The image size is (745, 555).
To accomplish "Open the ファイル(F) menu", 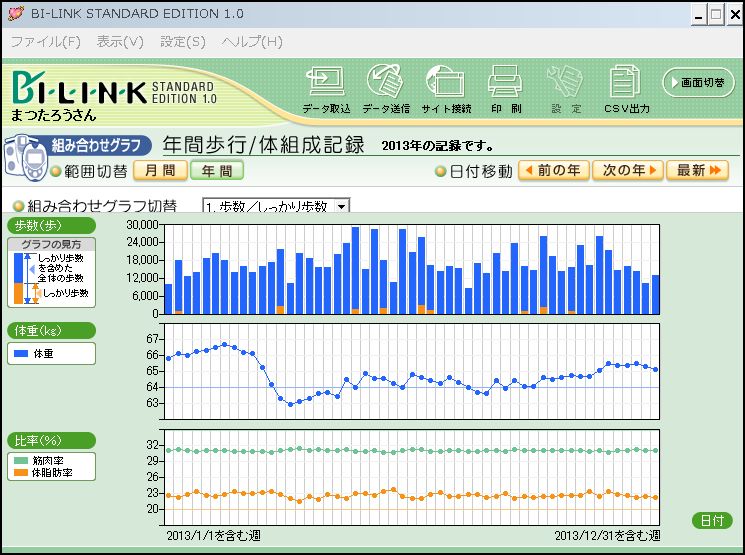I will tap(45, 42).
